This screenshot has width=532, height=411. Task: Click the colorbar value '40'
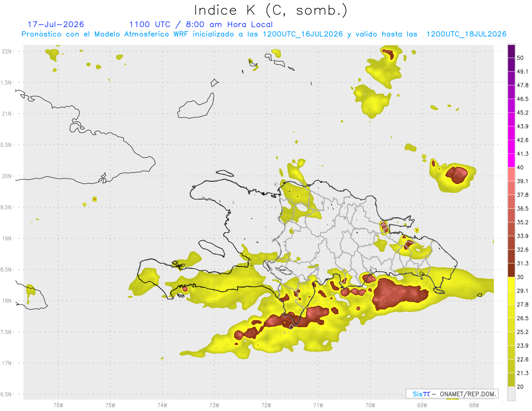click(x=521, y=168)
